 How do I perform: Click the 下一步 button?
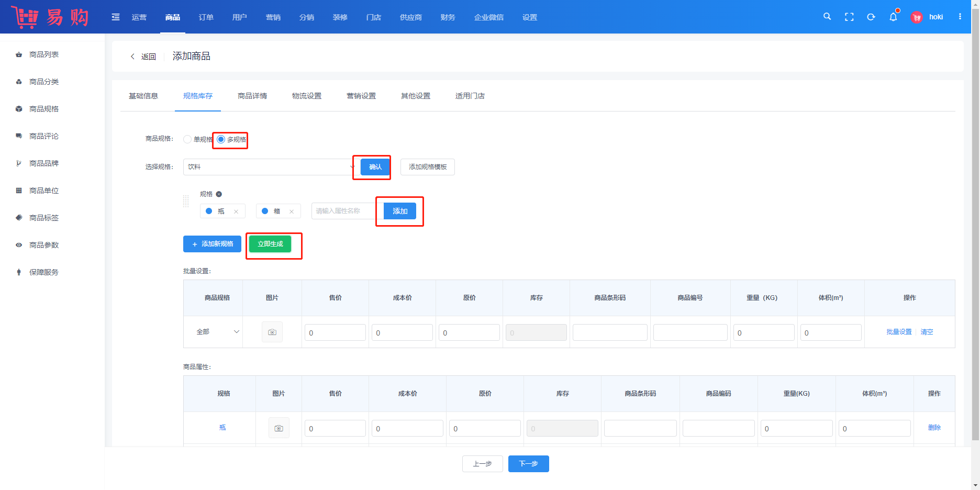click(x=528, y=464)
